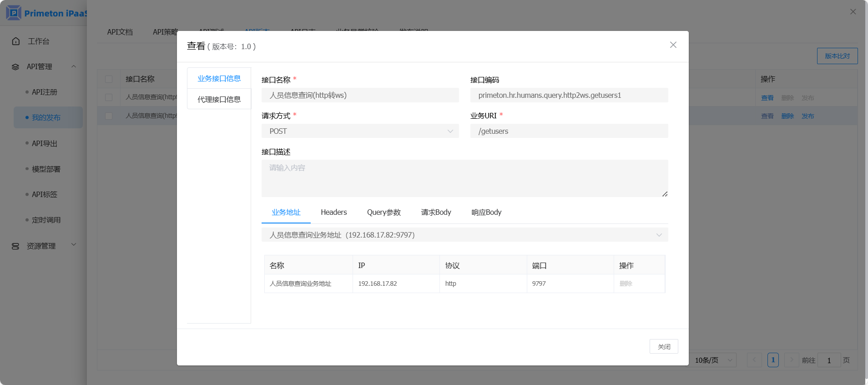The image size is (868, 385).
Task: Select the 代理接口信息 side tab
Action: (219, 99)
